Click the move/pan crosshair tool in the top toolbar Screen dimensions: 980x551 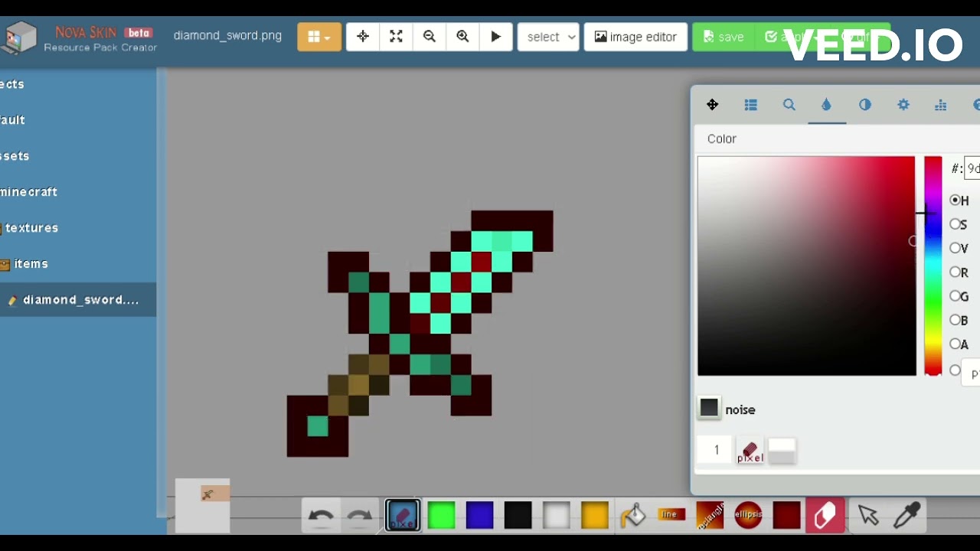coord(363,37)
